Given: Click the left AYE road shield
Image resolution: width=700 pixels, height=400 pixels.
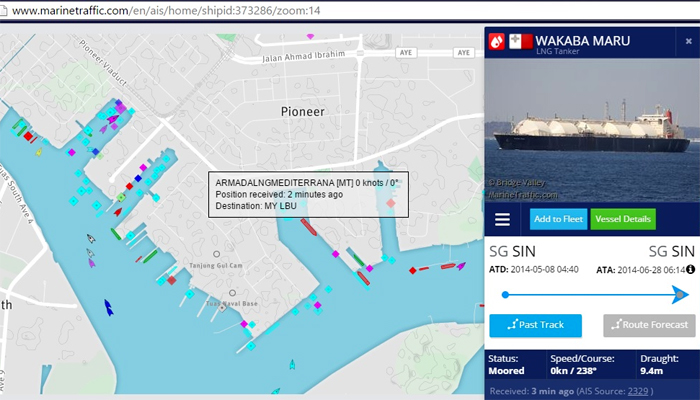Looking at the screenshot, I should coord(405,53).
